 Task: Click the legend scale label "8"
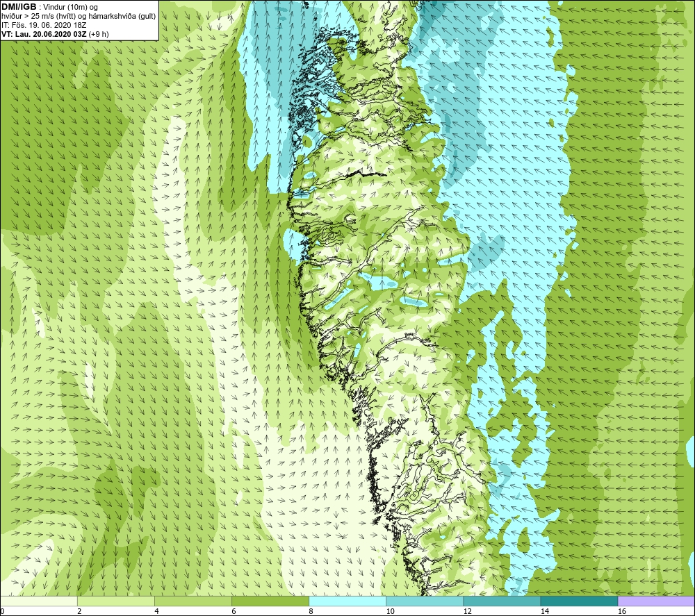click(311, 611)
